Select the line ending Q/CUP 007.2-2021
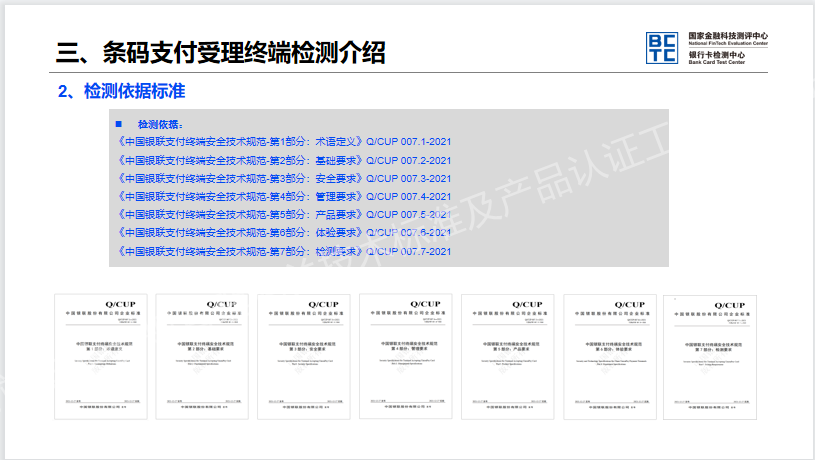The image size is (815, 460). click(284, 161)
